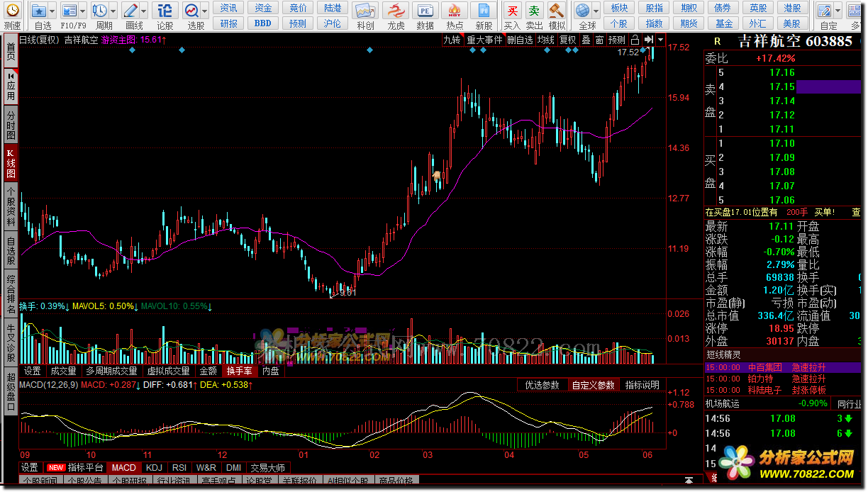The width and height of the screenshot is (868, 492).
Task: Select the RSI indicator tab
Action: pyautogui.click(x=179, y=468)
